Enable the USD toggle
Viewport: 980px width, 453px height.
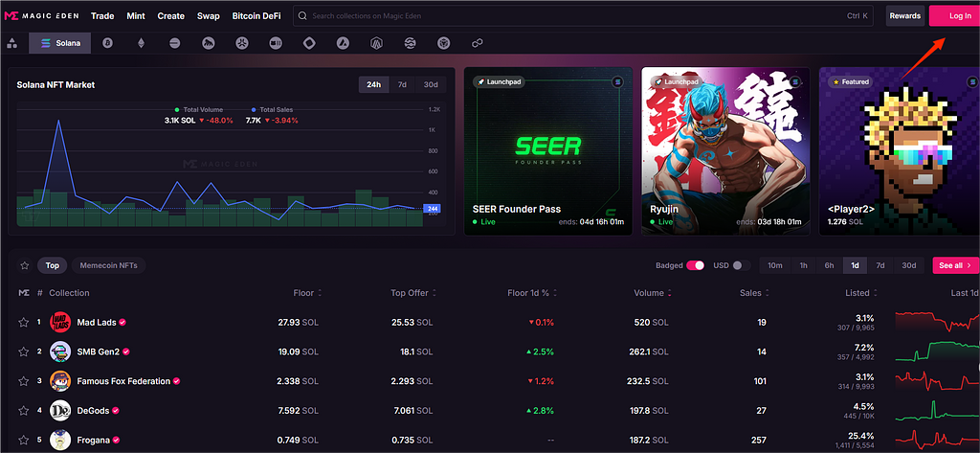[741, 265]
